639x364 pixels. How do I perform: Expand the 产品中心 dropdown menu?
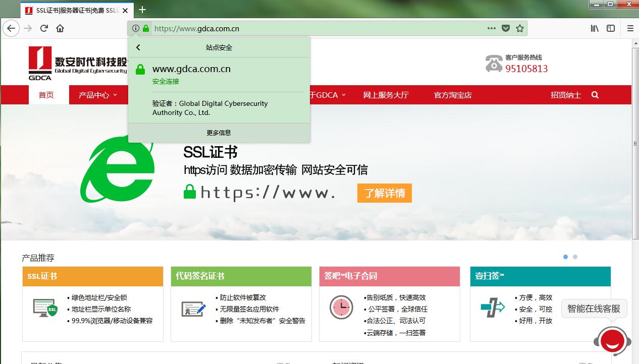98,95
